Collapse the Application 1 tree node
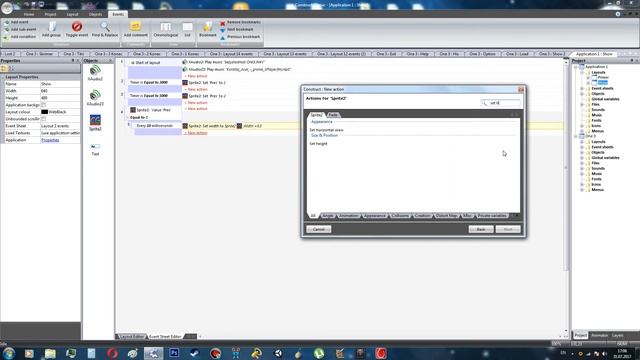Viewport: 640px width, 360px height. (x=576, y=67)
